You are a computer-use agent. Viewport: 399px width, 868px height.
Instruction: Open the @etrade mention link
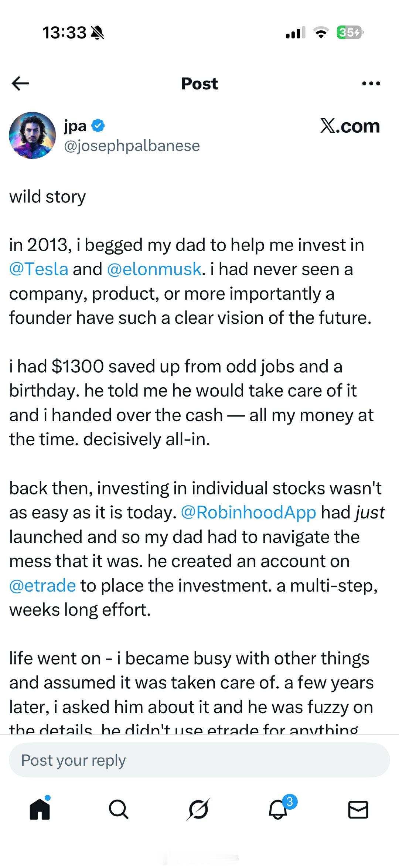pyautogui.click(x=42, y=585)
